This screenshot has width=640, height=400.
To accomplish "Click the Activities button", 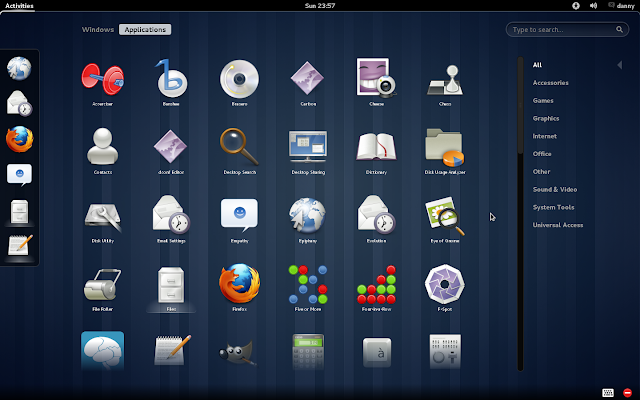I will (19, 6).
